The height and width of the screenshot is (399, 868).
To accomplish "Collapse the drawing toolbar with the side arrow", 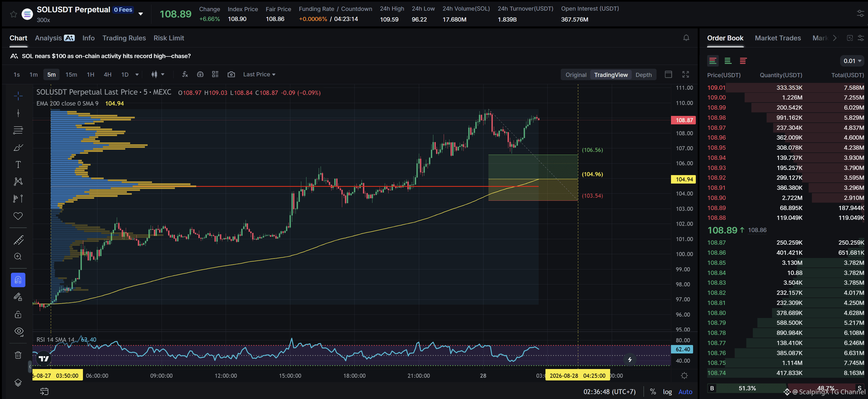I will [30, 366].
